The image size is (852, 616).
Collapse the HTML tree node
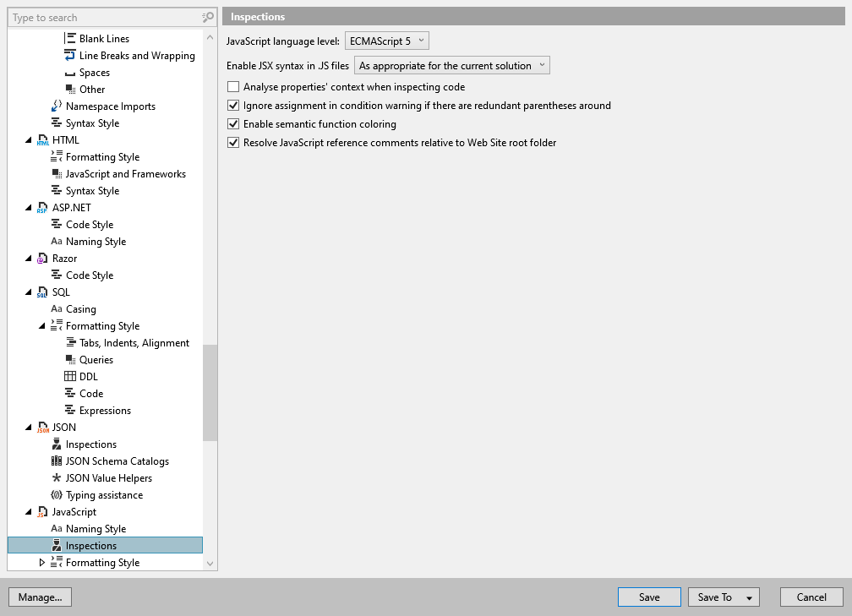(28, 140)
